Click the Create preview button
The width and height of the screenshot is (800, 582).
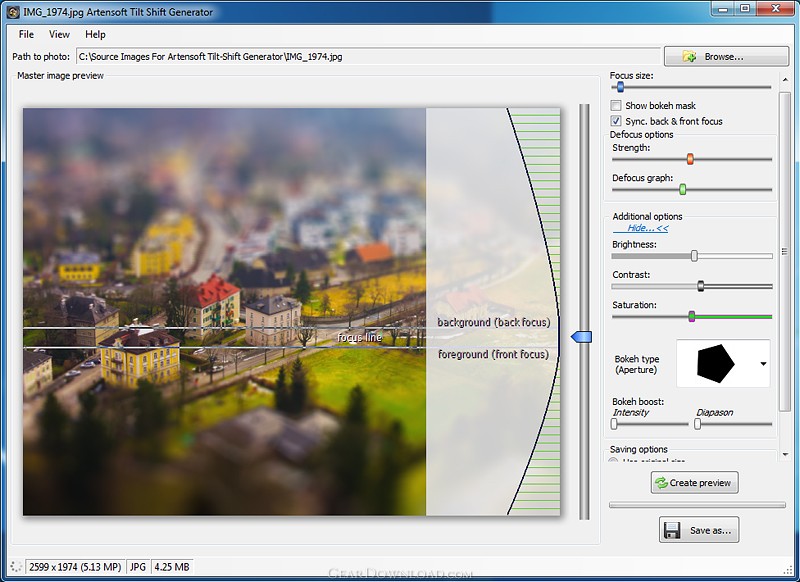[694, 483]
